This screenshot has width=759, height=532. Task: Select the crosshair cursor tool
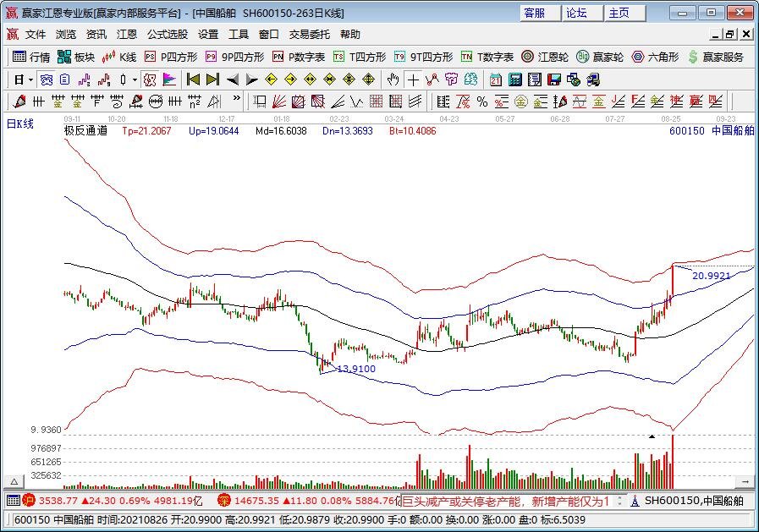coord(413,80)
